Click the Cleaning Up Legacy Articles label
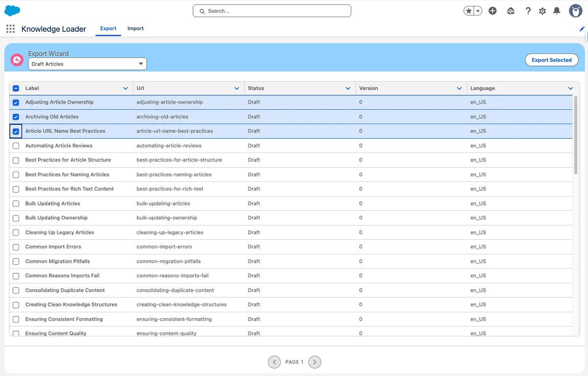The width and height of the screenshot is (588, 376). 60,232
